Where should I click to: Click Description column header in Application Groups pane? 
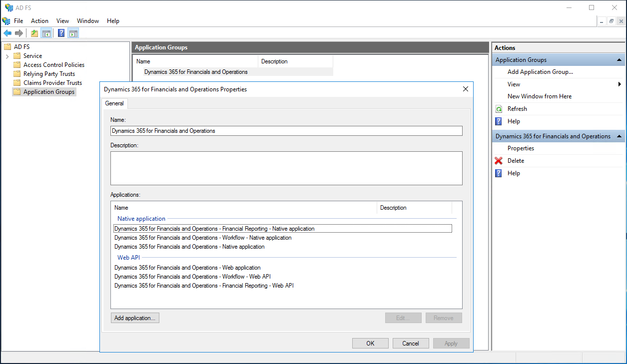[x=295, y=61]
